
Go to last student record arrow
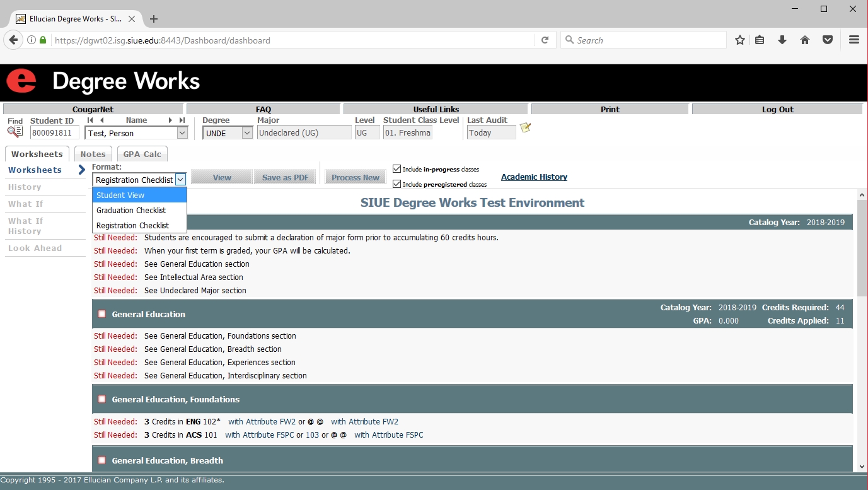(182, 120)
